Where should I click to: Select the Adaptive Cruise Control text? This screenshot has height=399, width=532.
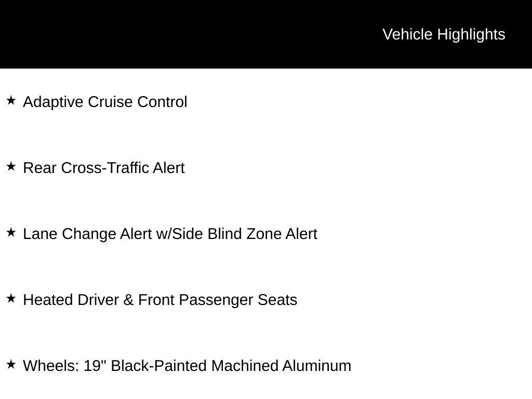(x=105, y=102)
